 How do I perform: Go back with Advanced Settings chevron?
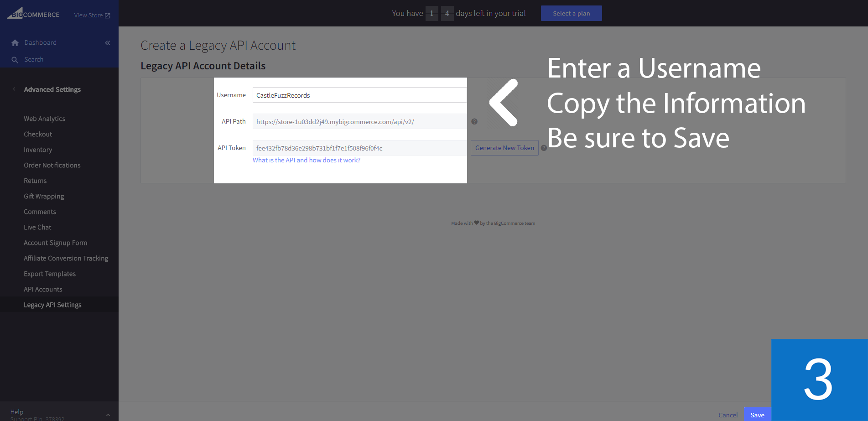pos(14,89)
